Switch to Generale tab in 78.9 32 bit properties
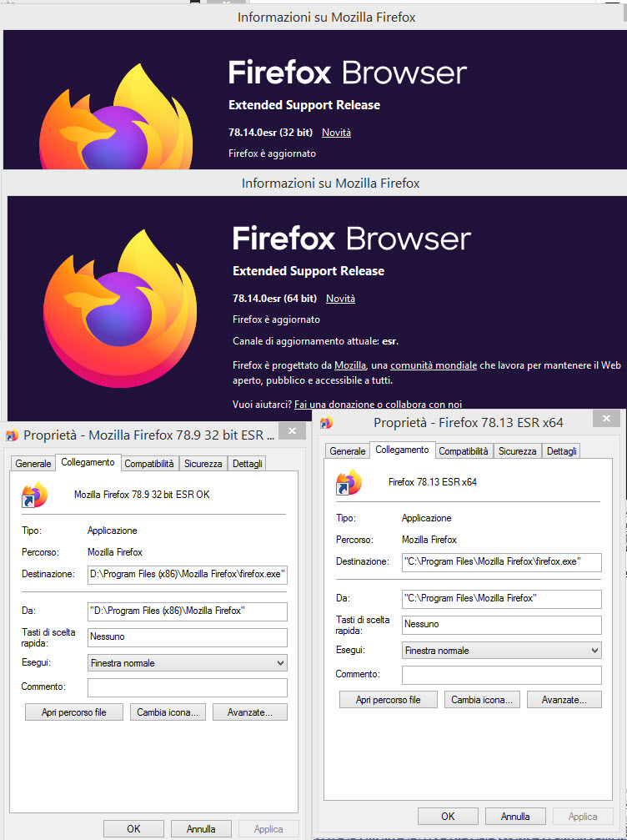 click(x=33, y=464)
